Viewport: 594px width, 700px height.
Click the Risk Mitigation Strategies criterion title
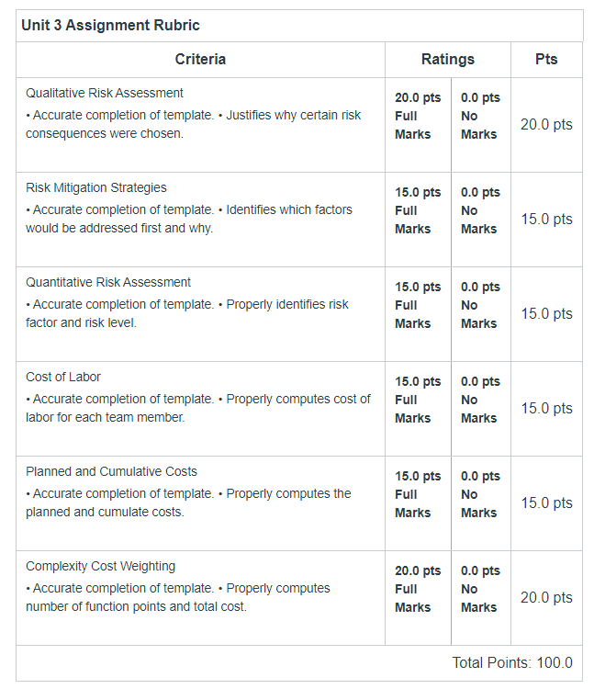(96, 187)
